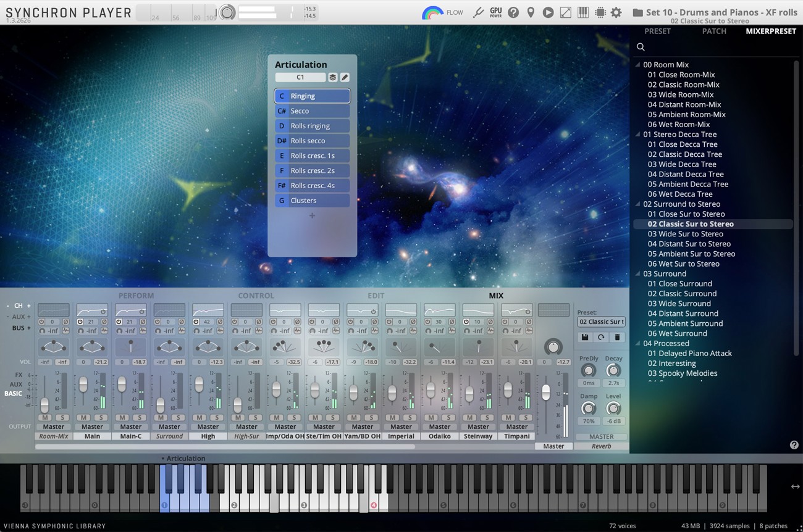This screenshot has width=803, height=532.
Task: Open the Synchron Player settings gear
Action: coord(616,12)
